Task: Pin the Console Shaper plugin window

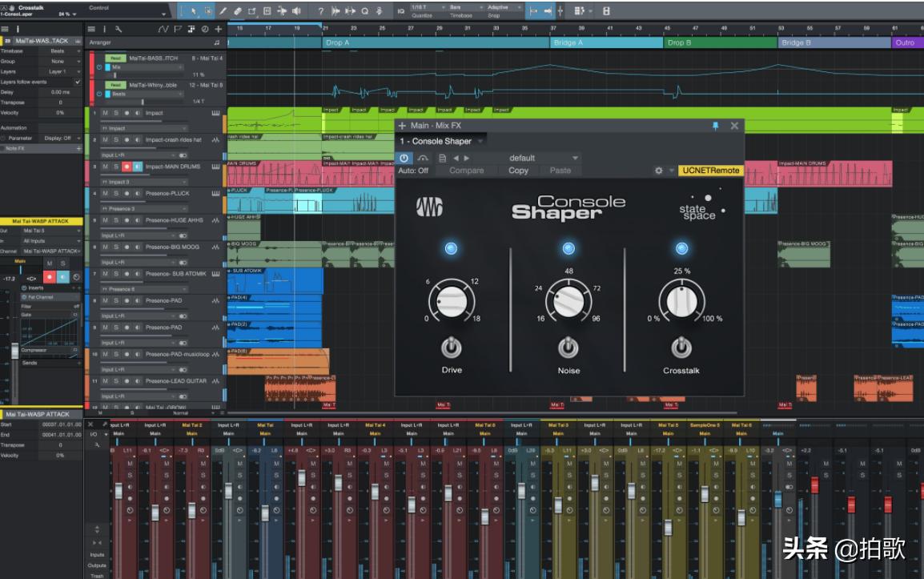Action: tap(715, 126)
